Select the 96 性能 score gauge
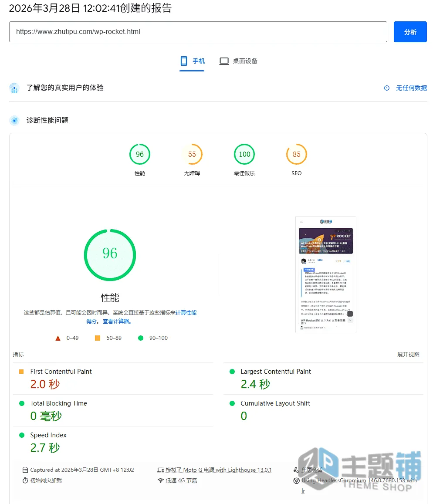 (139, 154)
